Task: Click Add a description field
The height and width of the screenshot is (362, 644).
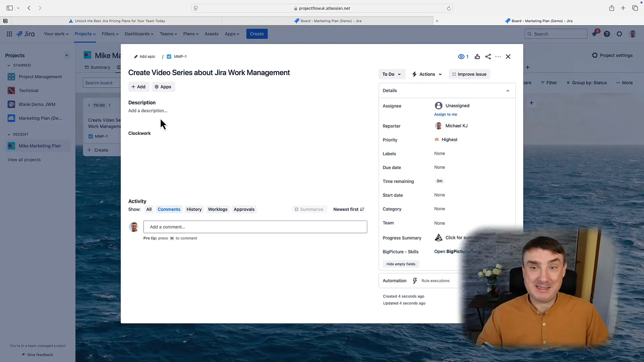Action: (148, 111)
